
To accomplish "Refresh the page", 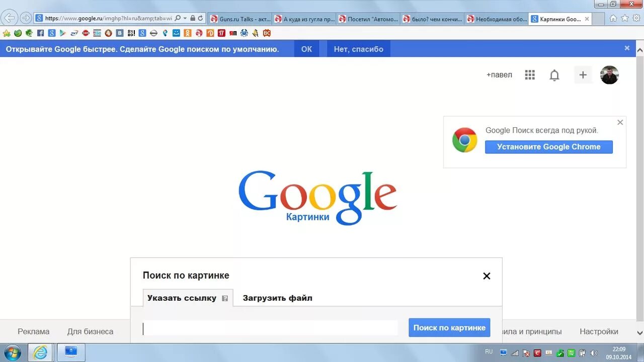I will (x=200, y=18).
